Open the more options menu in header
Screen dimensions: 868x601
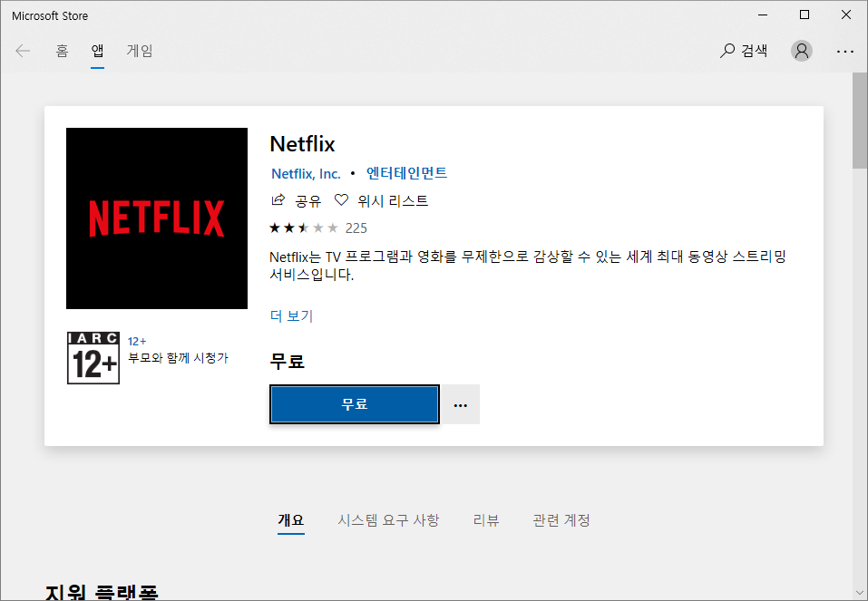[x=844, y=51]
